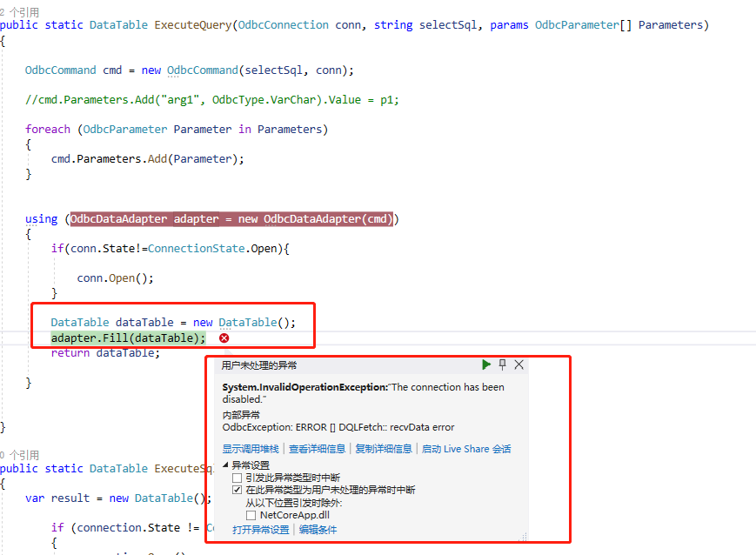
Task: Click the 0 个引用 CodeLens near the bottom
Action: click(x=19, y=455)
